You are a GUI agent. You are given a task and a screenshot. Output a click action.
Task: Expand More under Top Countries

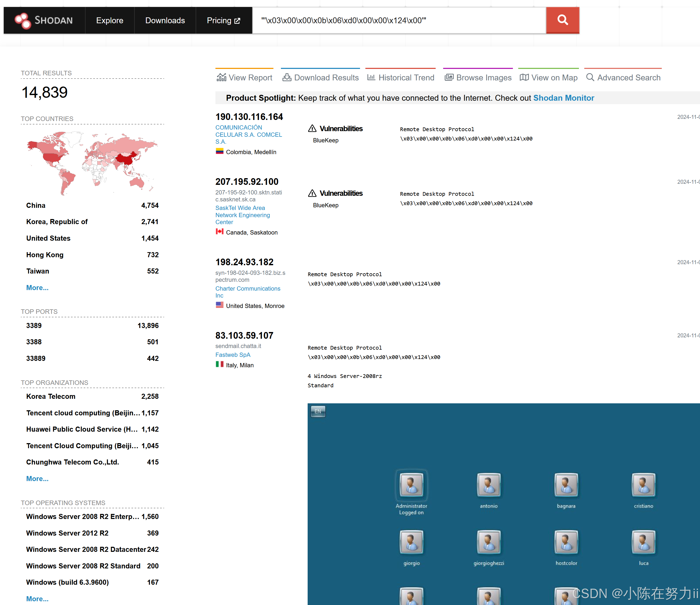point(37,288)
